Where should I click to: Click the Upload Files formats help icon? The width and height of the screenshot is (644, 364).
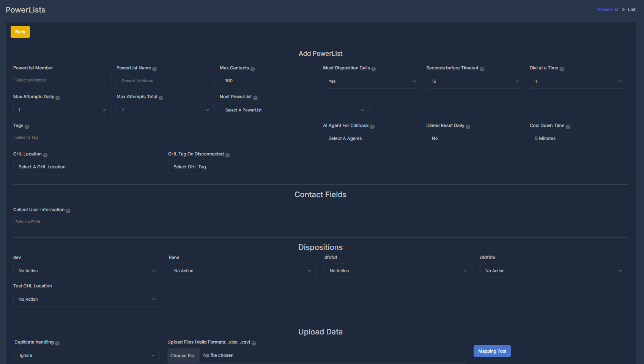coord(254,343)
